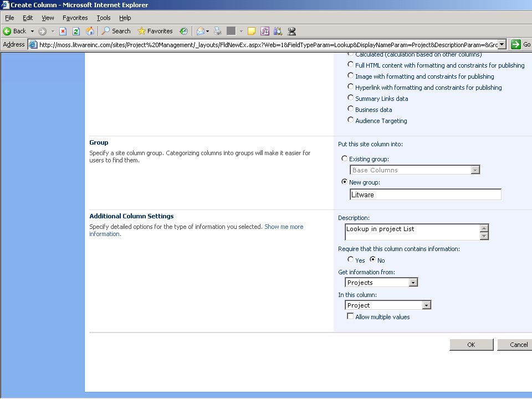Viewport: 532px width, 399px height.
Task: Go to the Home page icon
Action: [90, 31]
